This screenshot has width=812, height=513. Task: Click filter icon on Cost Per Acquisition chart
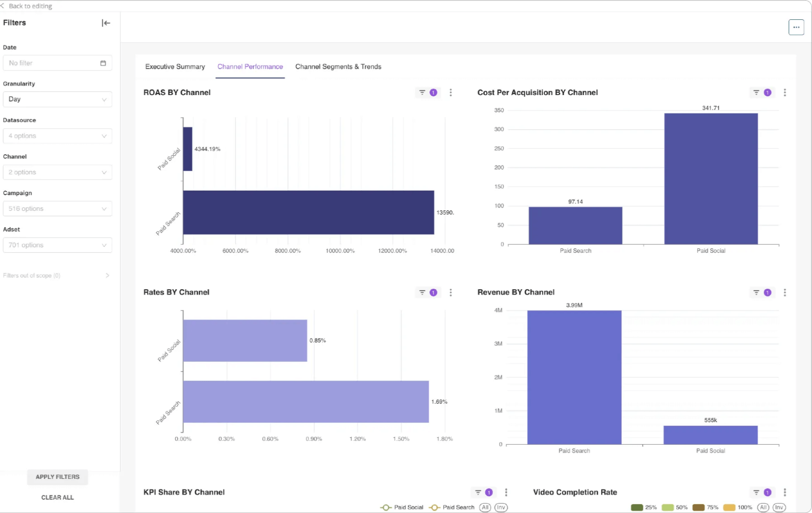tap(756, 93)
